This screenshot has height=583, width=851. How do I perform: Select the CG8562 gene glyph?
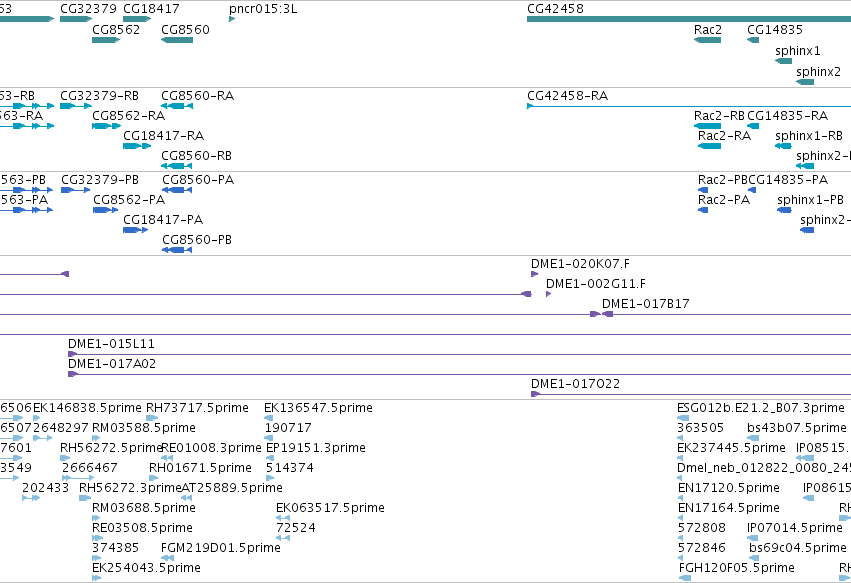coord(106,40)
